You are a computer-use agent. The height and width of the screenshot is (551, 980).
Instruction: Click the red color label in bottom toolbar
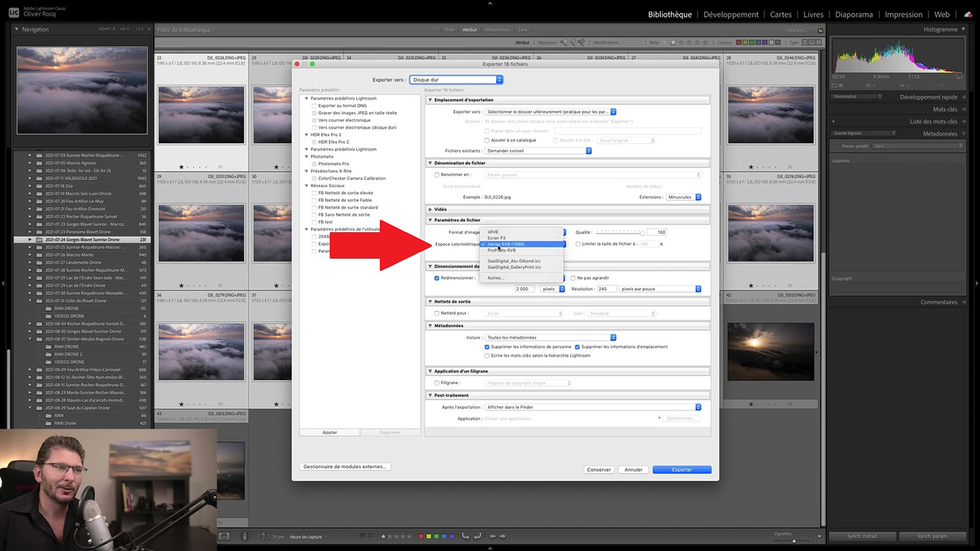point(421,537)
